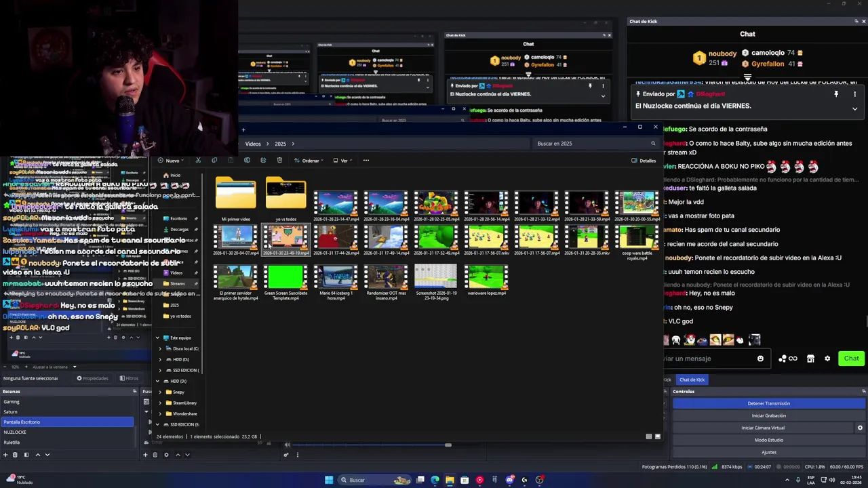
Task: Open the Ver dropdown in Explorer
Action: click(342, 161)
